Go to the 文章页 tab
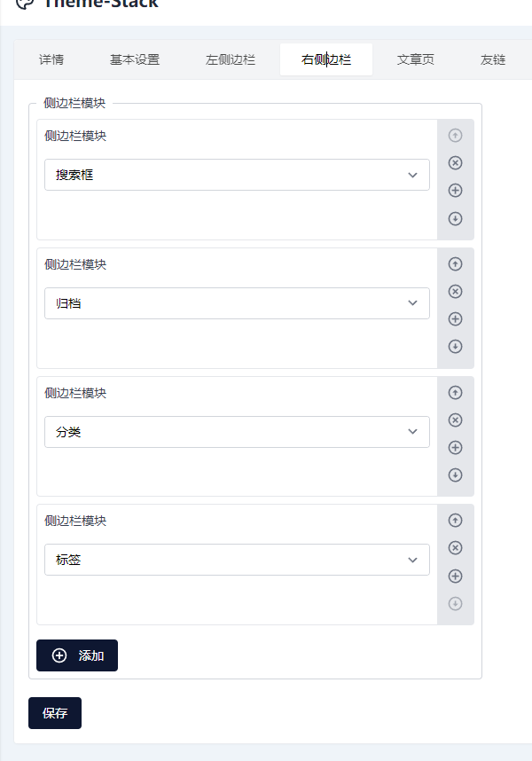Viewport: 532px width, 761px height. click(416, 60)
